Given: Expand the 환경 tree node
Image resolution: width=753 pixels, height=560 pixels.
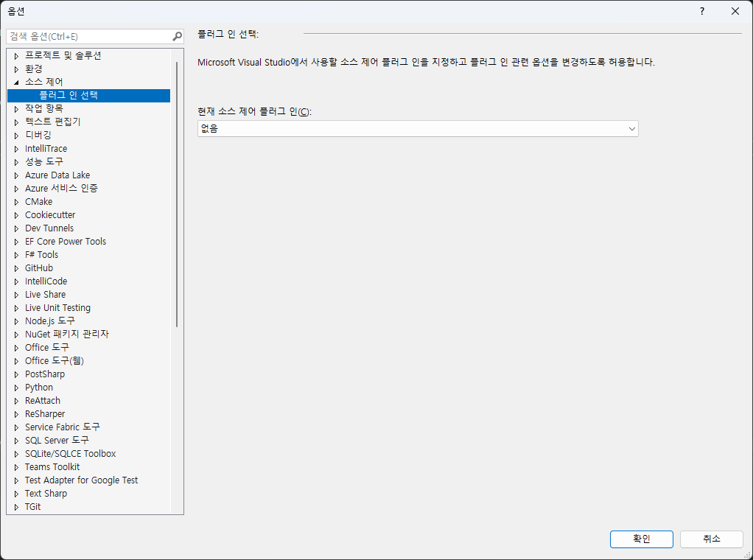Looking at the screenshot, I should pyautogui.click(x=16, y=69).
